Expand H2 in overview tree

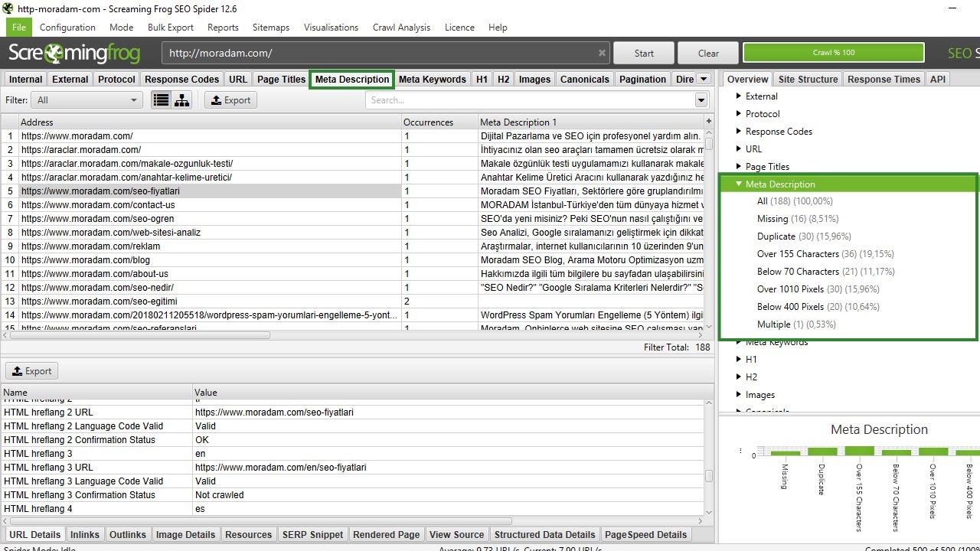739,377
